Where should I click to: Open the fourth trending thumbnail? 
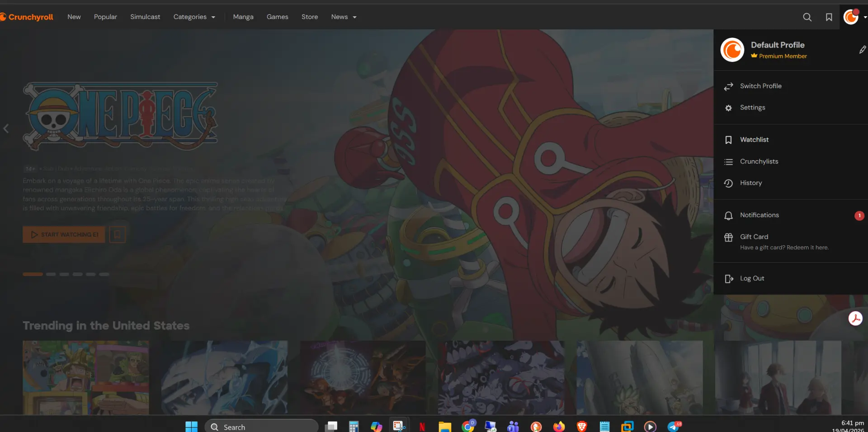tap(501, 378)
